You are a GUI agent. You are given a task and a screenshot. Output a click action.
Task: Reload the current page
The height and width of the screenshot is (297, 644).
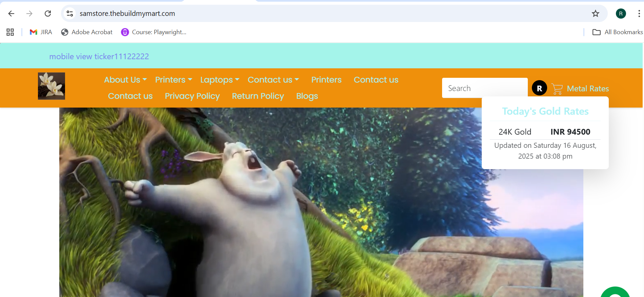click(48, 14)
